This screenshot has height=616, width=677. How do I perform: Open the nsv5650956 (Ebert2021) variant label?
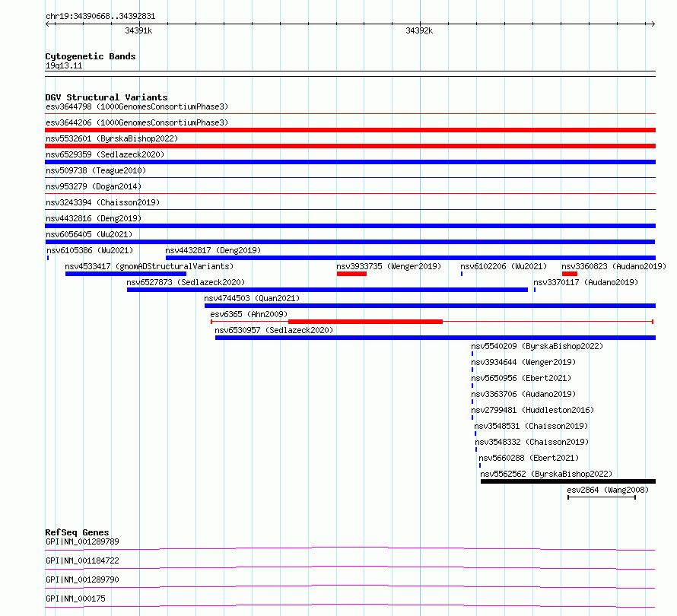coord(521,378)
